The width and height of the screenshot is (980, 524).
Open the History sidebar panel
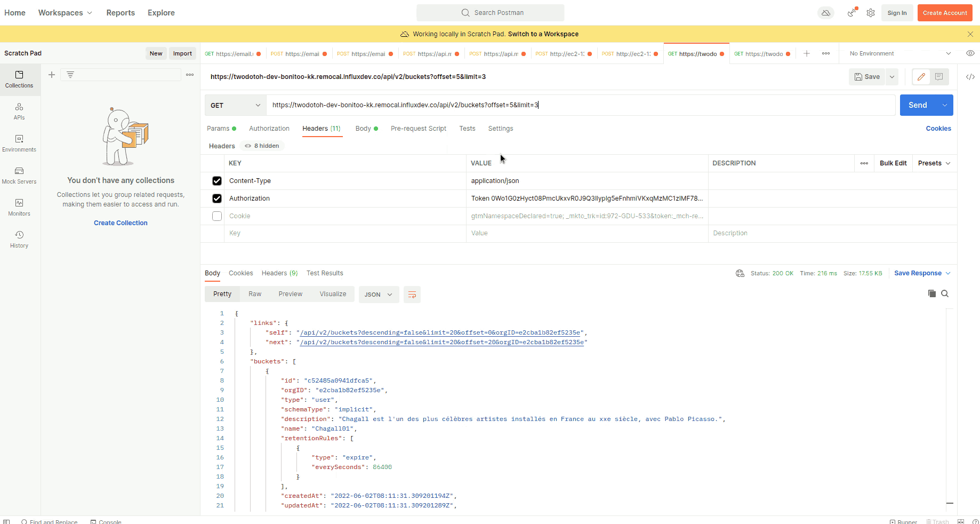click(19, 240)
